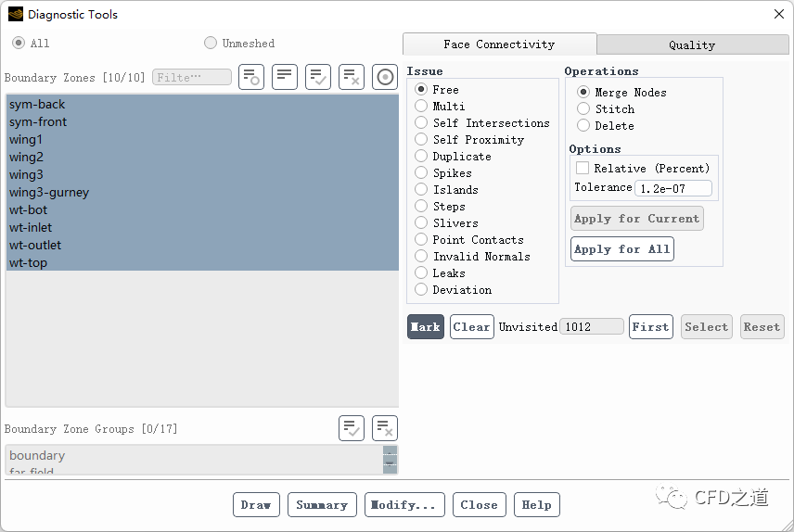794x532 pixels.
Task: Click the Tolerance value field
Action: pyautogui.click(x=673, y=188)
